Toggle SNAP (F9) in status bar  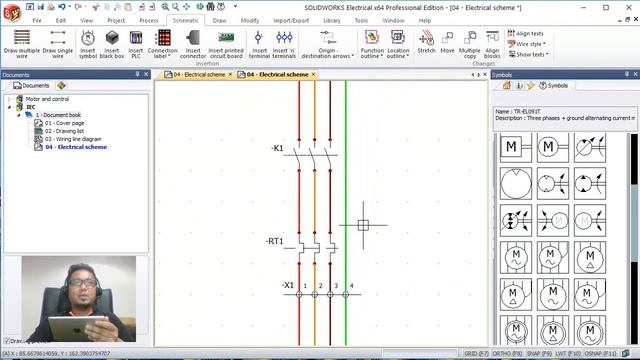coord(539,353)
